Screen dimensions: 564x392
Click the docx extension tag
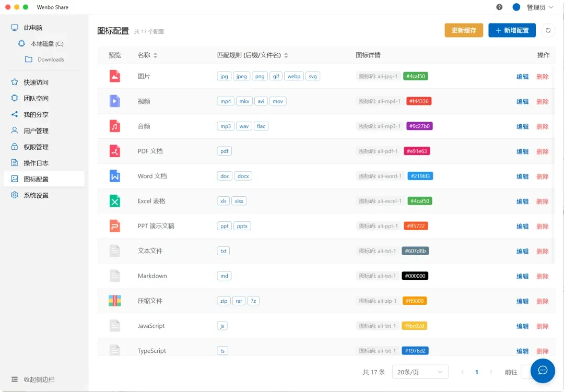coord(243,176)
